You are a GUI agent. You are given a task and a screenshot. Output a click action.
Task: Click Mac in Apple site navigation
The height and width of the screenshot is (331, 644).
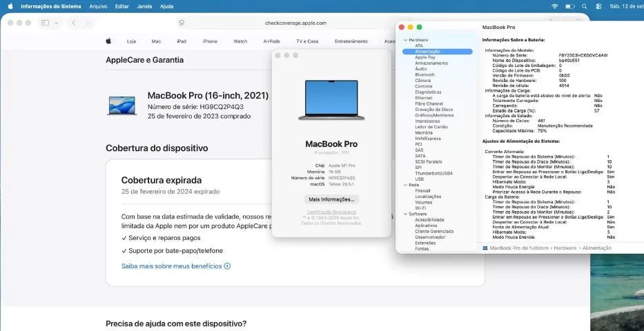pyautogui.click(x=156, y=41)
